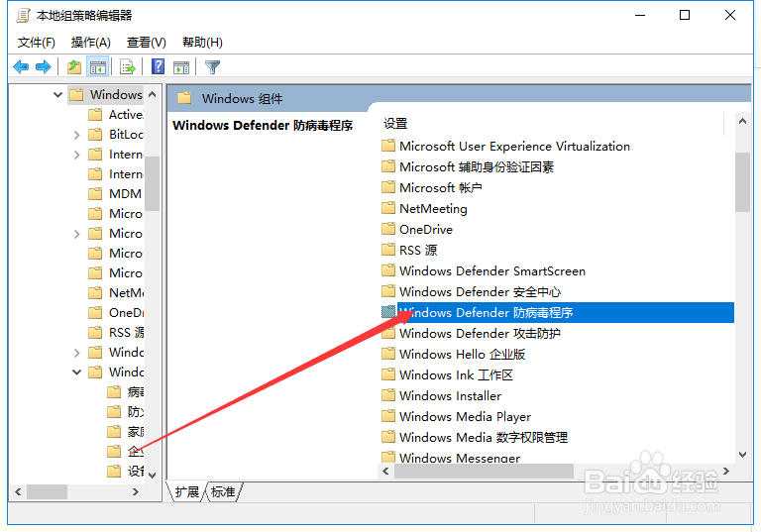The image size is (761, 532).
Task: Expand the Micro node below the first Micro
Action: [x=76, y=234]
